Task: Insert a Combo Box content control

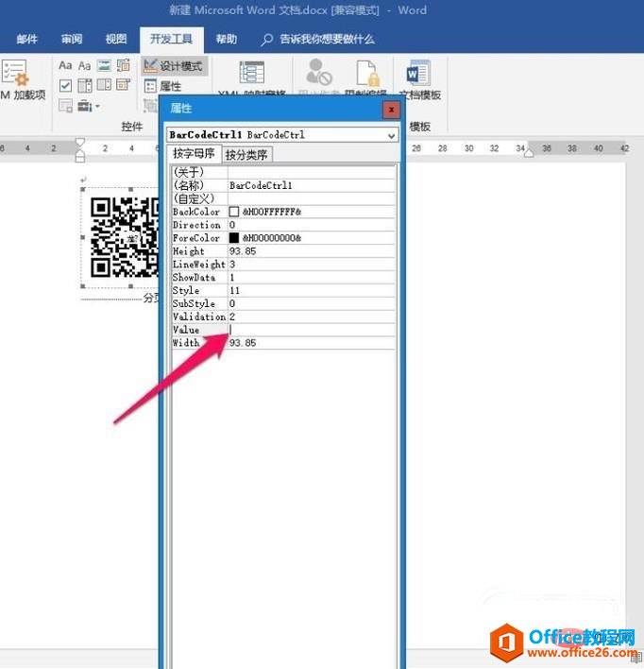Action: click(84, 86)
